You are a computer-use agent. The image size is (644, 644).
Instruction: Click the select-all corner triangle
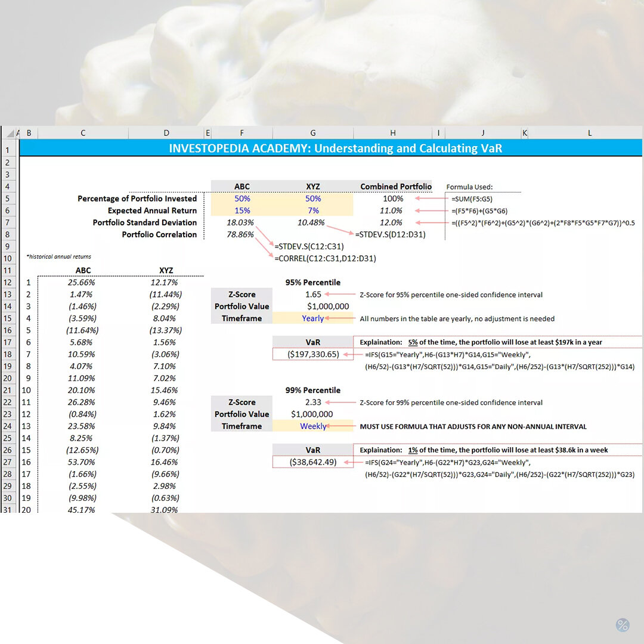10,133
